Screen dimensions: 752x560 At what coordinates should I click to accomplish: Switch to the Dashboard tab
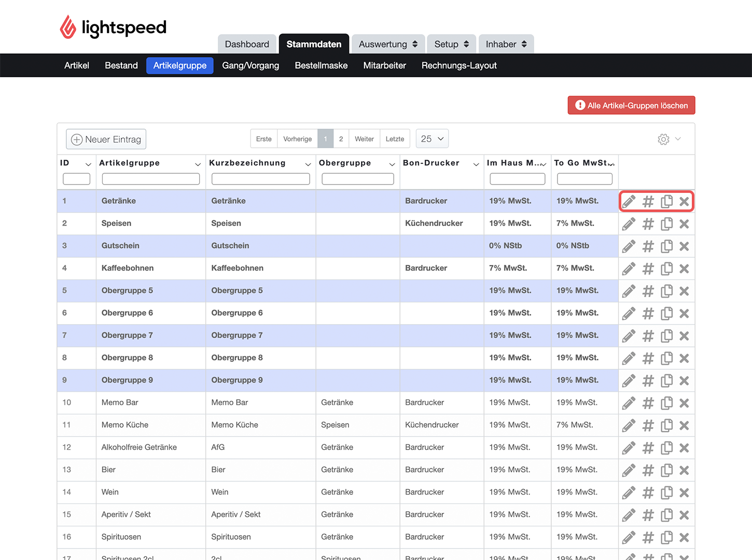pyautogui.click(x=247, y=44)
